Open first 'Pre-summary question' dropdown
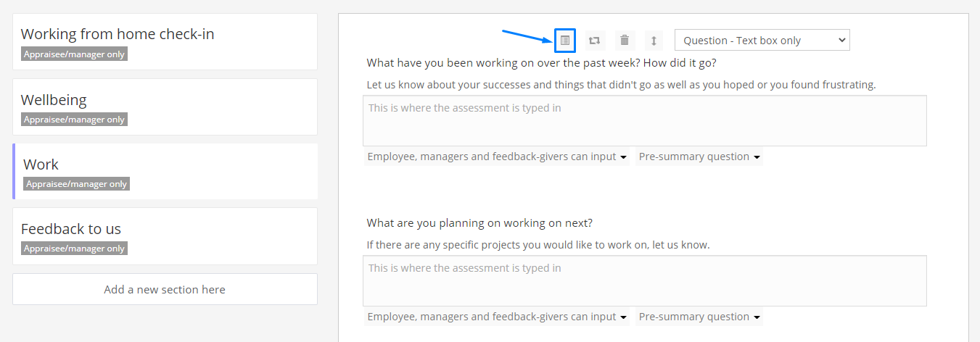This screenshot has width=980, height=342. [699, 157]
